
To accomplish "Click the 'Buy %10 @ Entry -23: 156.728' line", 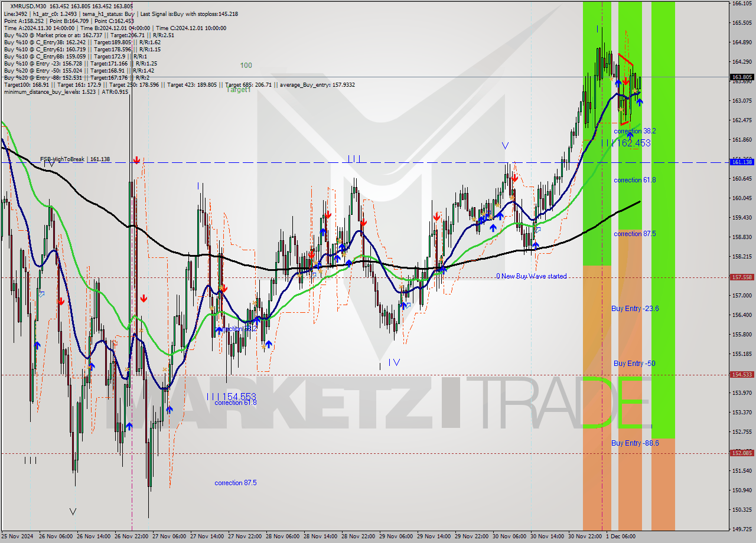I will (x=80, y=63).
